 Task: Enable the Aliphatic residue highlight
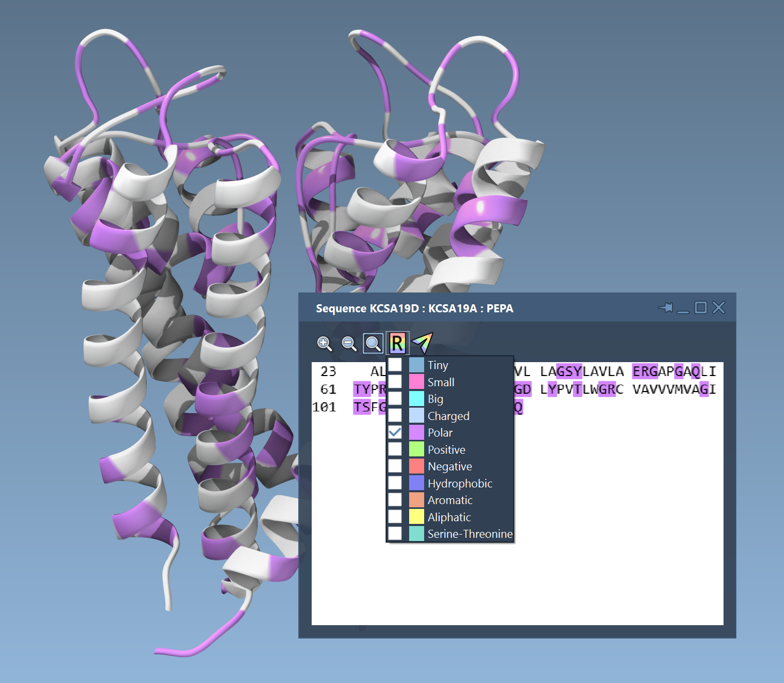tap(395, 516)
